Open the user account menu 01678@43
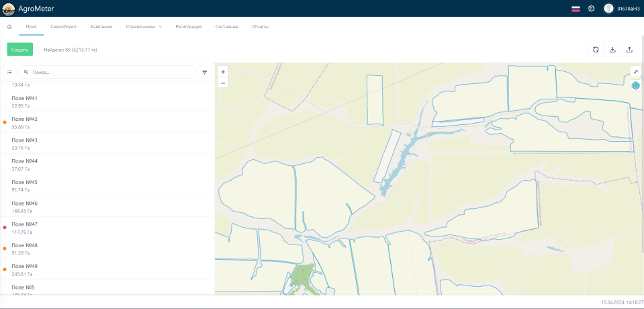The width and height of the screenshot is (644, 309). coord(623,8)
